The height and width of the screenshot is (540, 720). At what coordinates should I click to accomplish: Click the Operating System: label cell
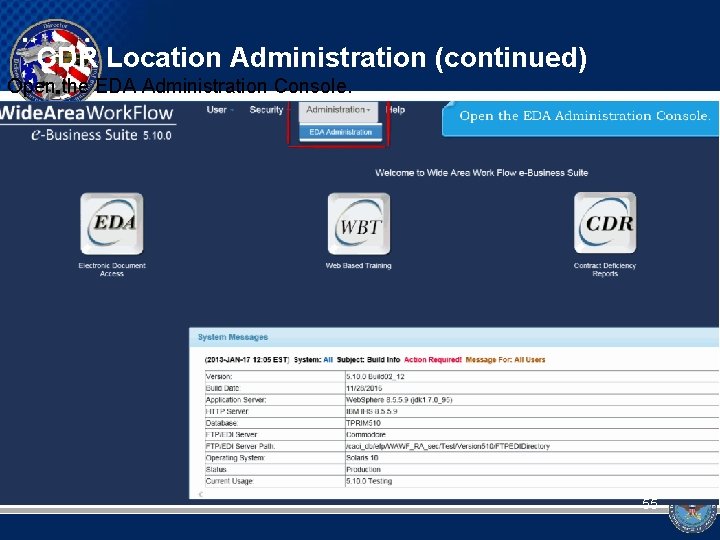275,458
